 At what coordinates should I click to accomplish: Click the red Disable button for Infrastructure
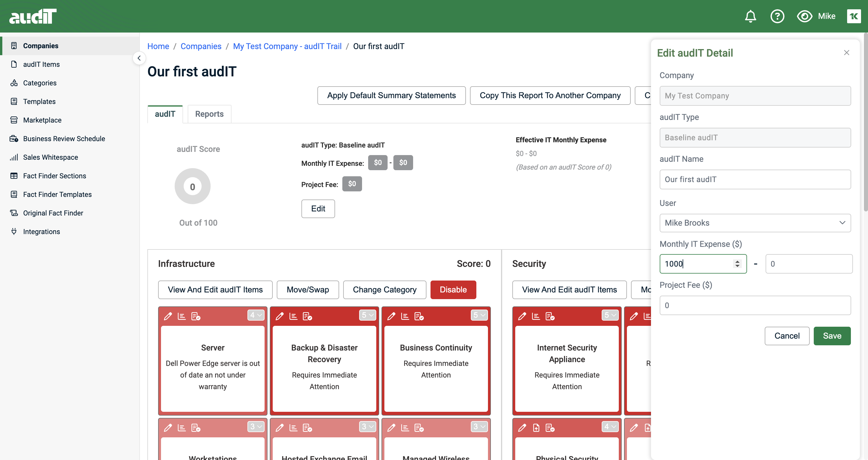click(453, 290)
